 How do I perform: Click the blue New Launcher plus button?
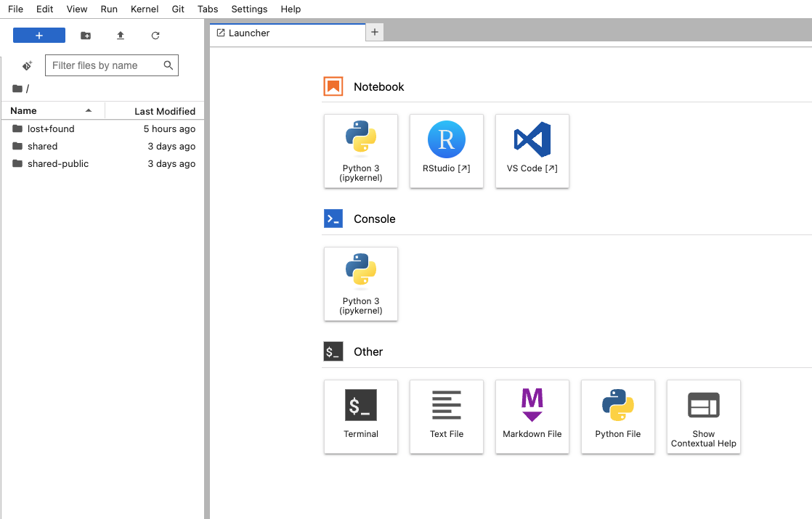click(39, 36)
